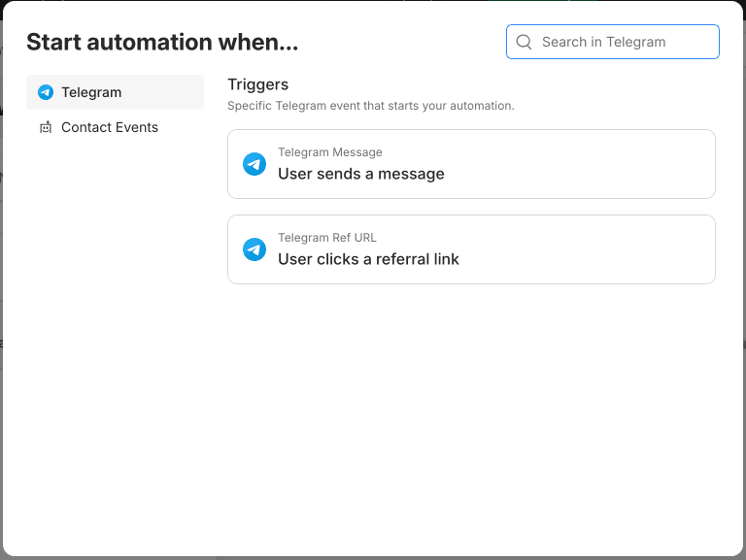Select the Telegram sidebar category
The image size is (746, 560).
(116, 92)
